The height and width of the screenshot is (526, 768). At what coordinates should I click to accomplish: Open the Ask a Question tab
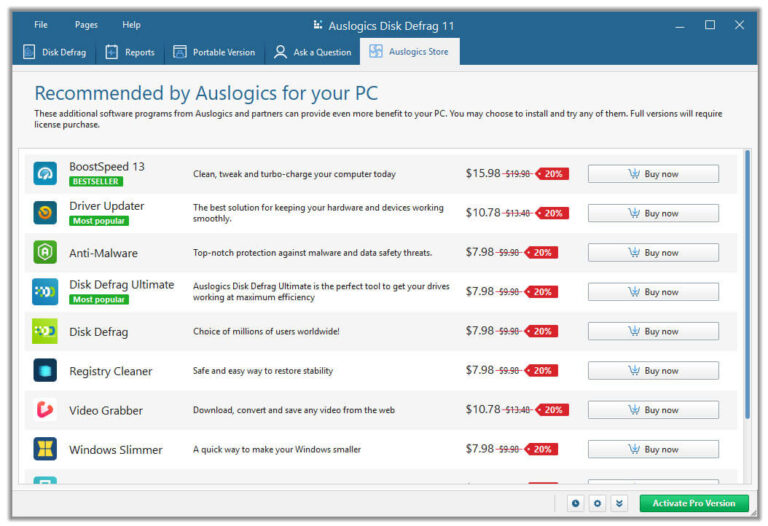coord(312,52)
